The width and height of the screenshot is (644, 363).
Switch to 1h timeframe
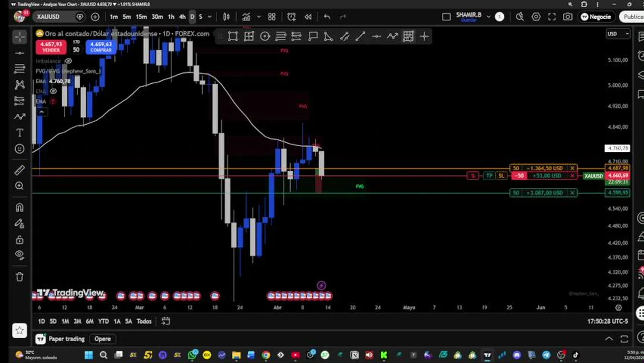171,17
